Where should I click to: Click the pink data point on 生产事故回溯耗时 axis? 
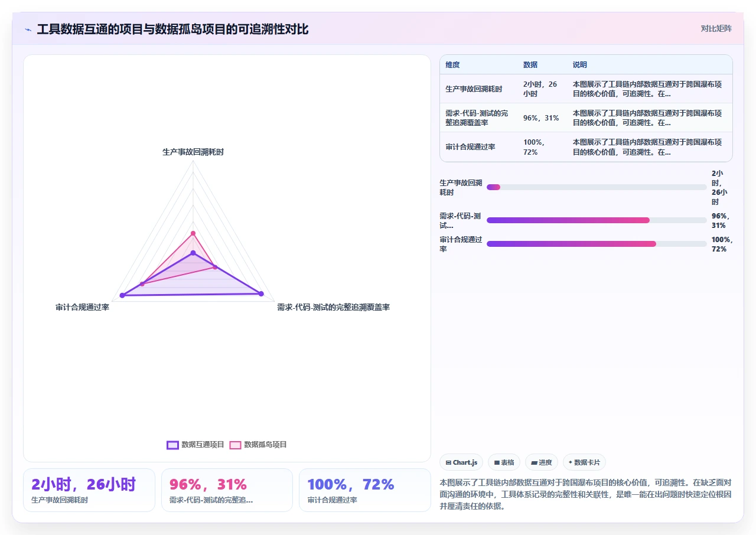[193, 233]
